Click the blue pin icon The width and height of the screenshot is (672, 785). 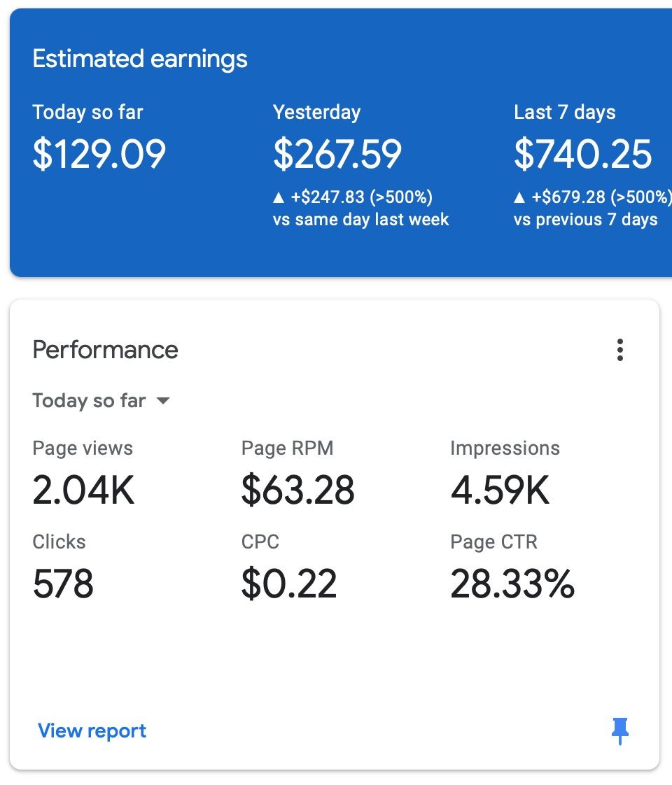pyautogui.click(x=619, y=731)
